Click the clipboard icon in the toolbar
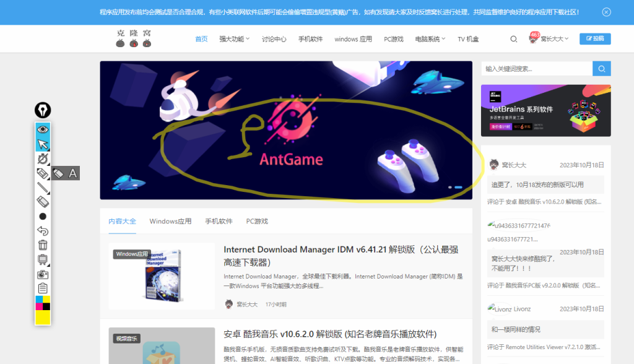The image size is (634, 364). click(43, 288)
